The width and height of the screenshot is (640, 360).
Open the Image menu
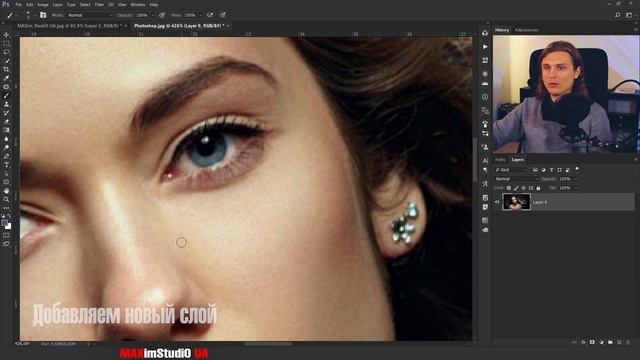click(x=43, y=4)
